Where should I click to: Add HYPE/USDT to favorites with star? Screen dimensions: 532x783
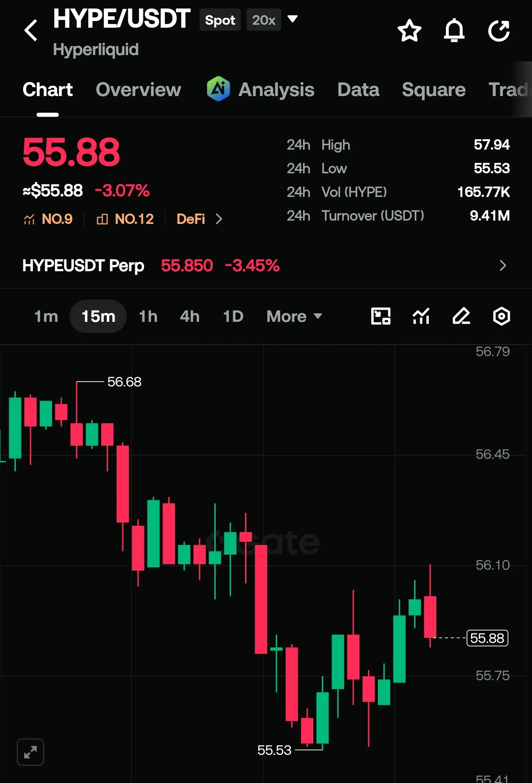pos(409,30)
